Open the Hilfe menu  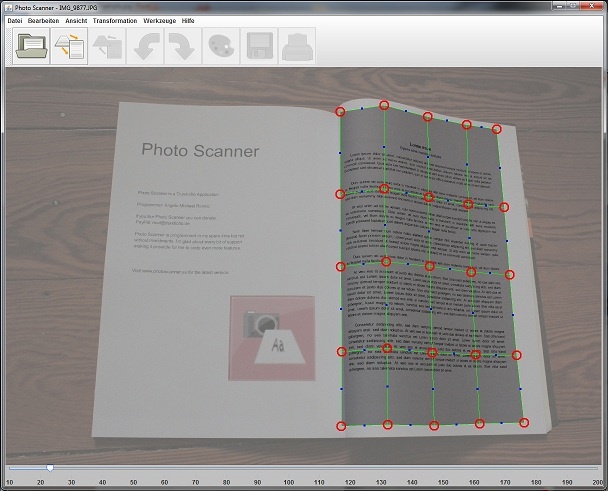[188, 21]
